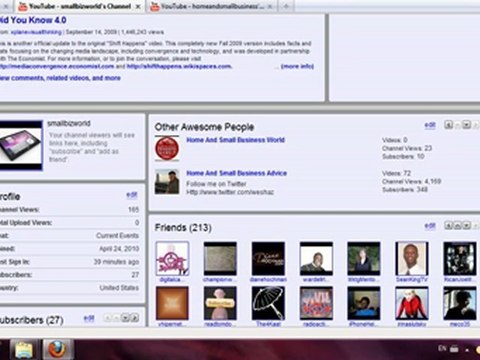
Task: Click the dianehochman name under the friend thumbnail
Action: pyautogui.click(x=268, y=280)
